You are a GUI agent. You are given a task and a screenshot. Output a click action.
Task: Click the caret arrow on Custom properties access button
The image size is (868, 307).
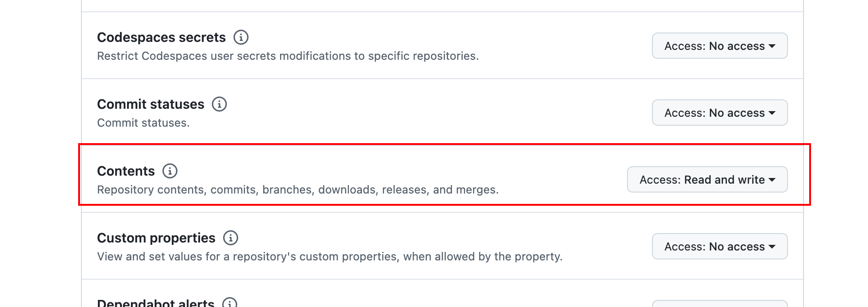[772, 247]
